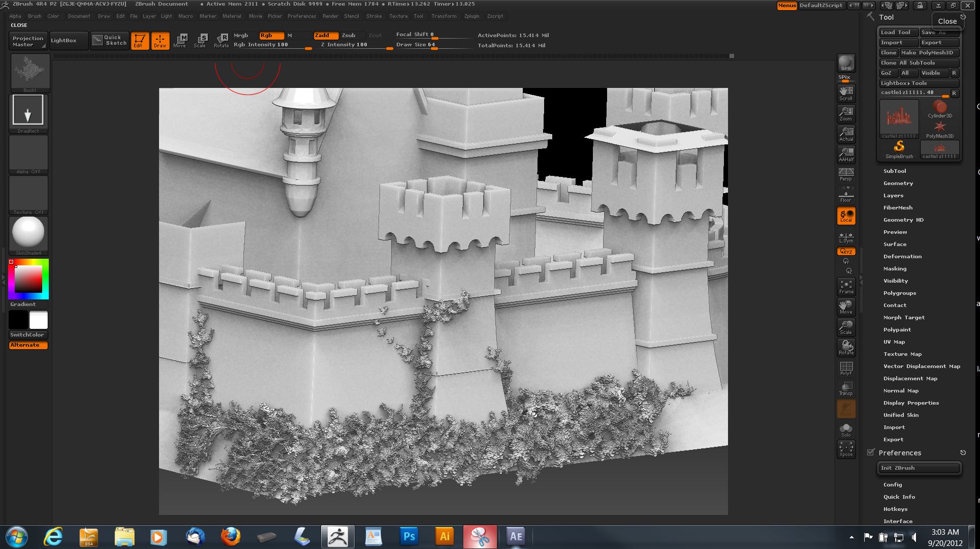The height and width of the screenshot is (549, 980).
Task: Enable Mrgb paint mode
Action: [x=244, y=35]
